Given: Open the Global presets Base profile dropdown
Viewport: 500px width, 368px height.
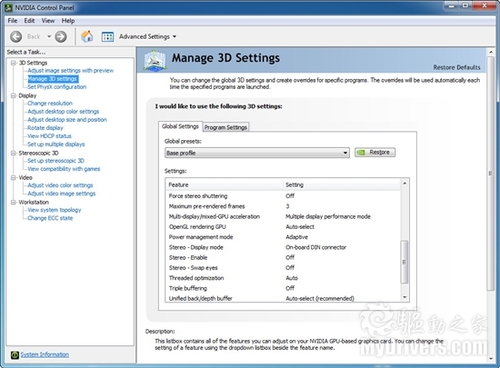Looking at the screenshot, I should (x=257, y=153).
